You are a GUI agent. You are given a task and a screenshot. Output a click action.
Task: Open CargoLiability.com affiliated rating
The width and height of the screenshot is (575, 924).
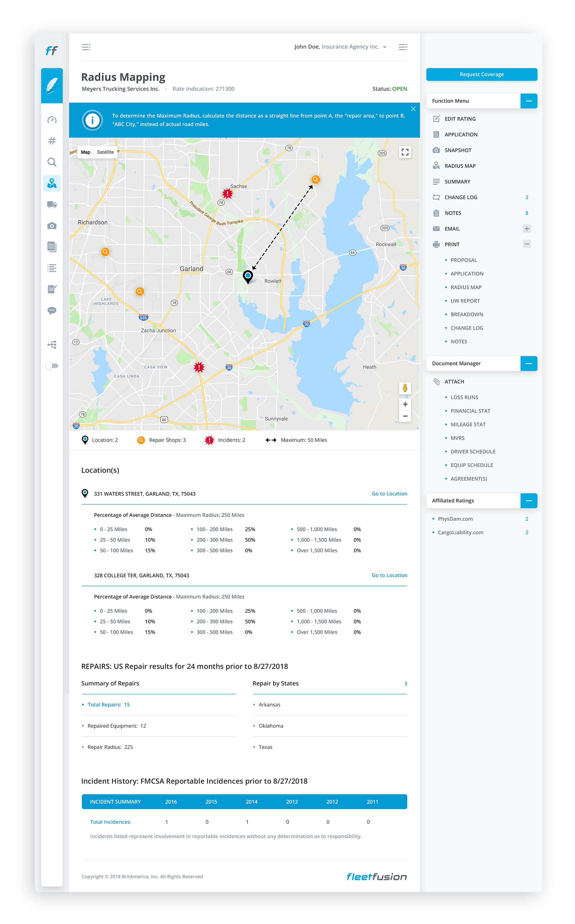pyautogui.click(x=460, y=532)
